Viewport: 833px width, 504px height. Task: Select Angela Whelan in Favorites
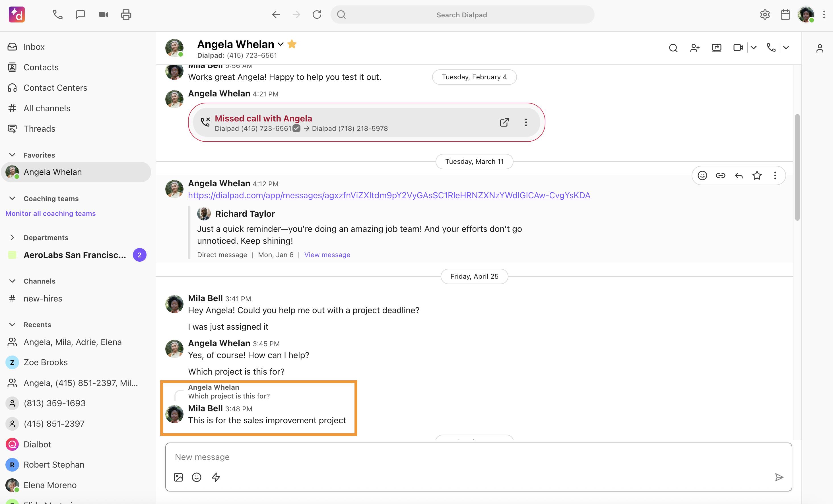76,172
